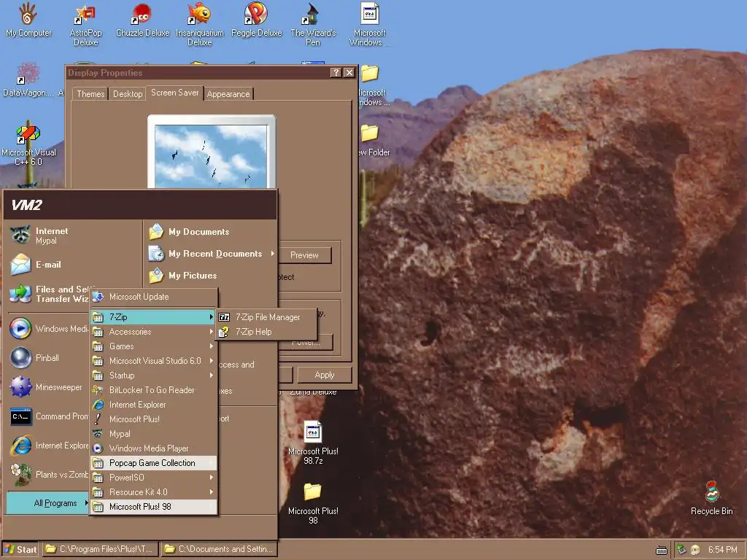Switch to Themes tab in Display Properties
Viewport: 747px width, 560px height.
point(90,94)
